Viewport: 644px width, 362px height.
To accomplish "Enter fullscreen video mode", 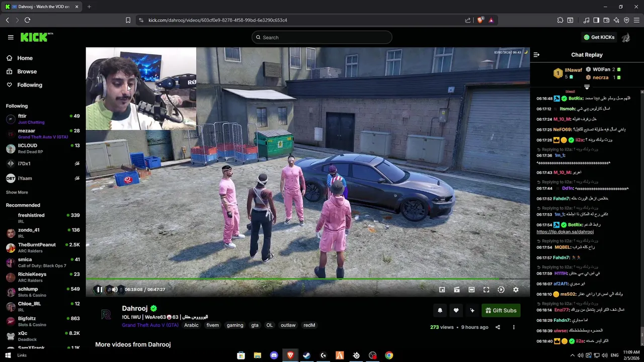I will click(x=486, y=290).
